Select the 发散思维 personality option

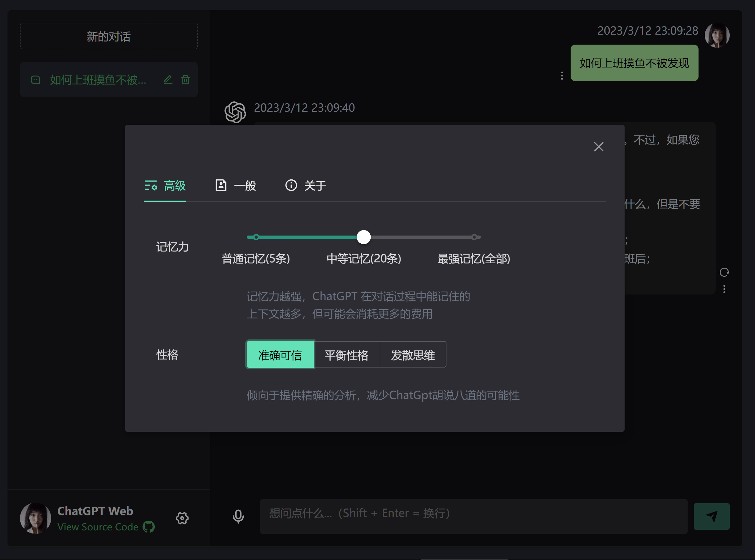412,355
